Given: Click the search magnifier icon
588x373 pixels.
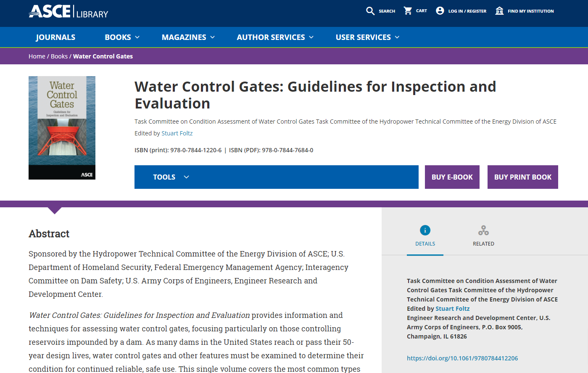Looking at the screenshot, I should click(x=370, y=11).
